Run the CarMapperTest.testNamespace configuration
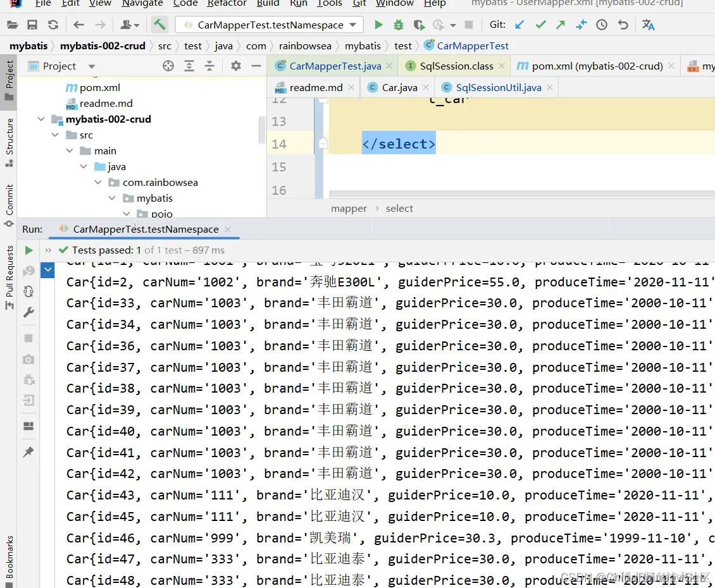The image size is (715, 588). [378, 25]
